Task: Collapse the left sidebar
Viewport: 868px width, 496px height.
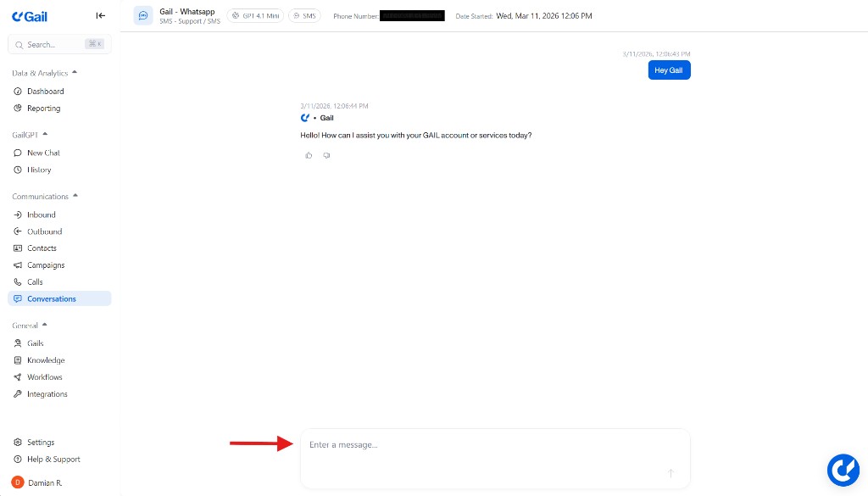Action: pyautogui.click(x=100, y=15)
